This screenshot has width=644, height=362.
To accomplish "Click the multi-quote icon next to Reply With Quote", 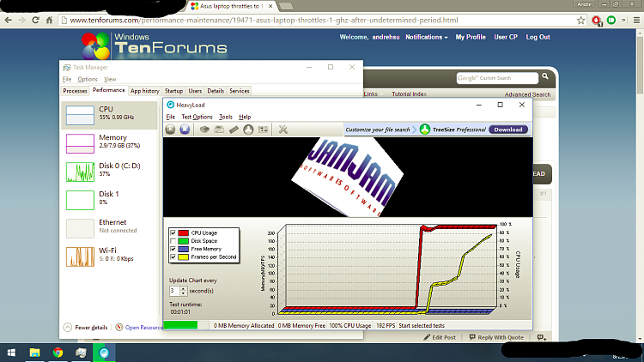I will click(x=542, y=337).
